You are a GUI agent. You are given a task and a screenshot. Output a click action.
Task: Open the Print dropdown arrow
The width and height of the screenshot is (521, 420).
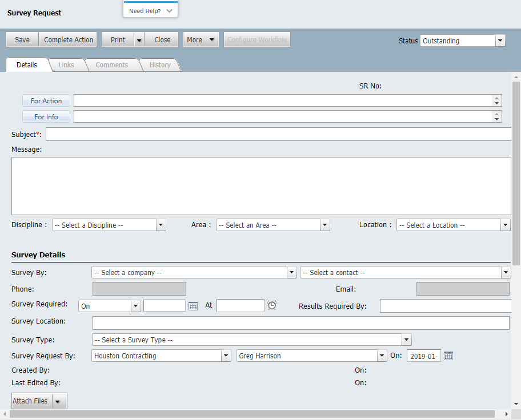[139, 40]
